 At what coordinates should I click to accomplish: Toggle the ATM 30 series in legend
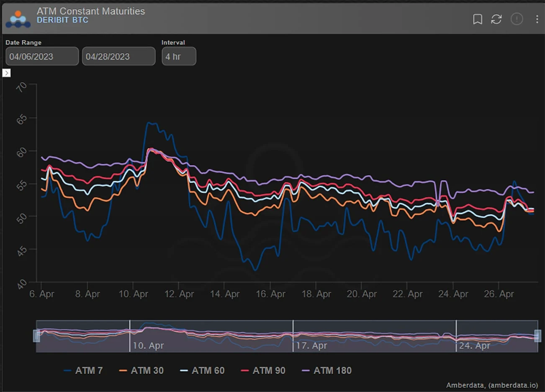(141, 371)
